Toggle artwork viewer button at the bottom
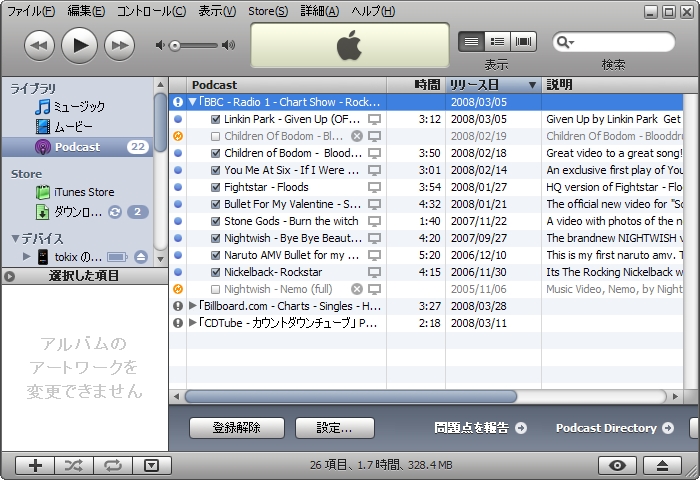Image resolution: width=700 pixels, height=480 pixels. click(152, 466)
